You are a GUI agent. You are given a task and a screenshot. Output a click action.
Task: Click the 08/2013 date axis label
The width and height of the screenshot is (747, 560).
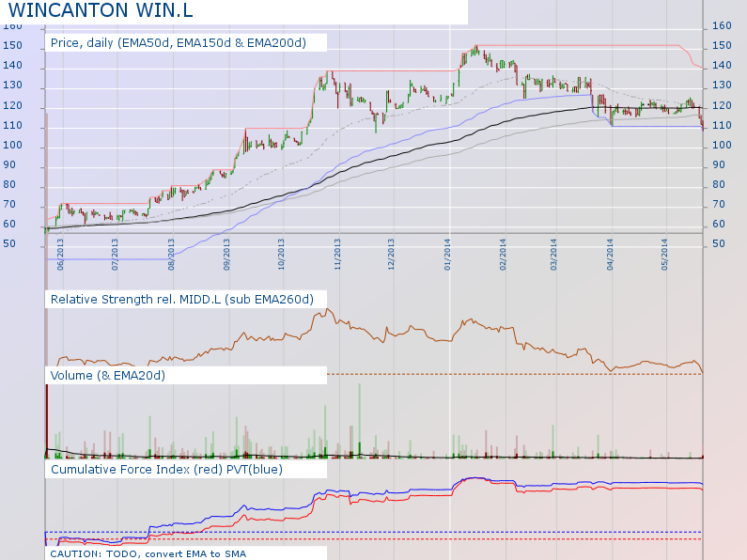coord(171,255)
